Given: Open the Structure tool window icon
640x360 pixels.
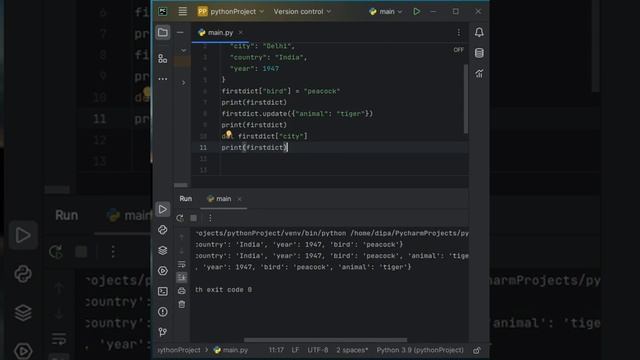Looking at the screenshot, I should 163,58.
